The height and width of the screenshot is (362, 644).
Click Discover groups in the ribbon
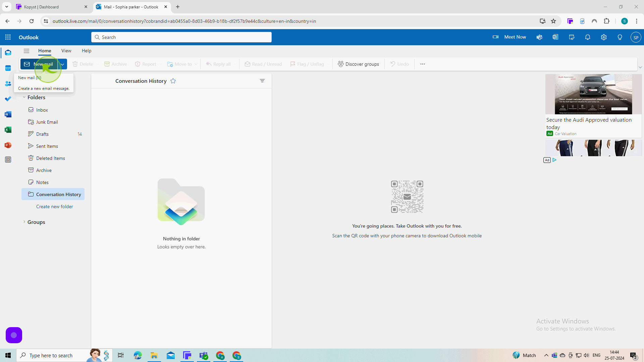(358, 64)
